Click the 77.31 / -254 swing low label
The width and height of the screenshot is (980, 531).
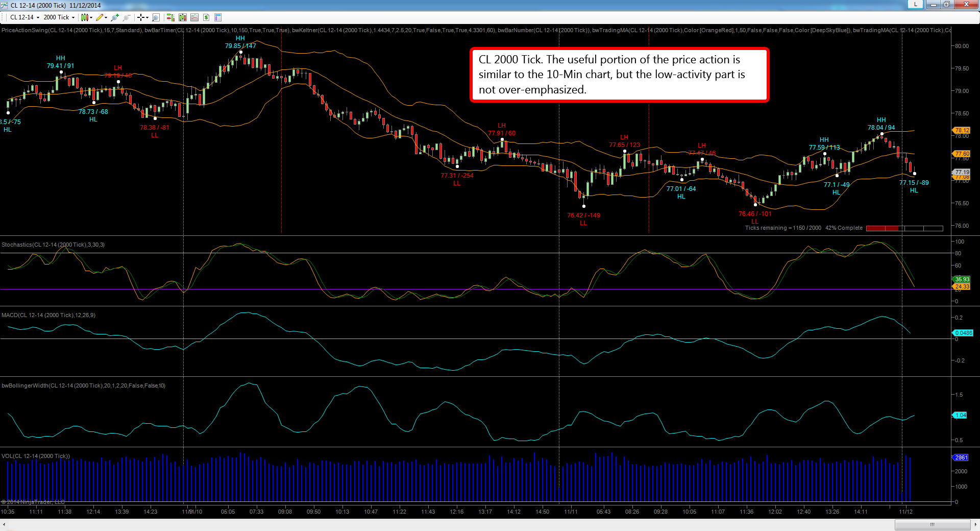pos(457,176)
